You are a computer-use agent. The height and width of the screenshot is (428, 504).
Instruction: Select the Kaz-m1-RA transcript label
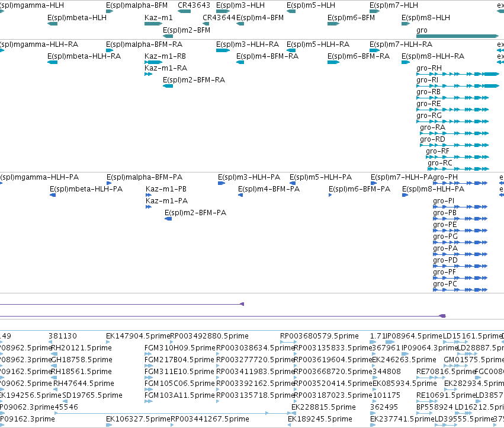(166, 68)
